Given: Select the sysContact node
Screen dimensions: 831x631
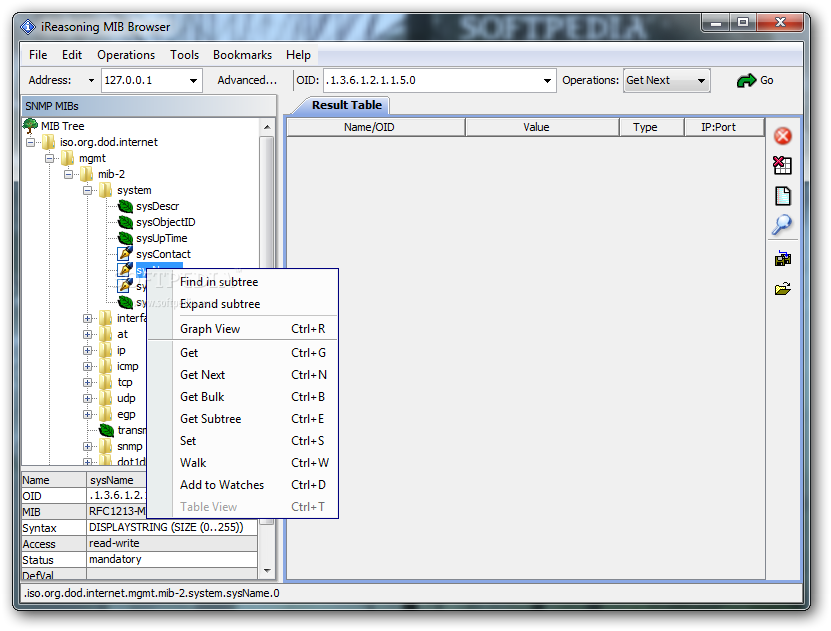Looking at the screenshot, I should coord(163,254).
